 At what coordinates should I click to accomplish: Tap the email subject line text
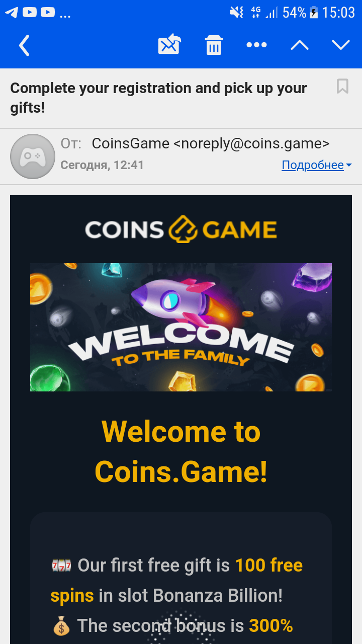coord(158,98)
